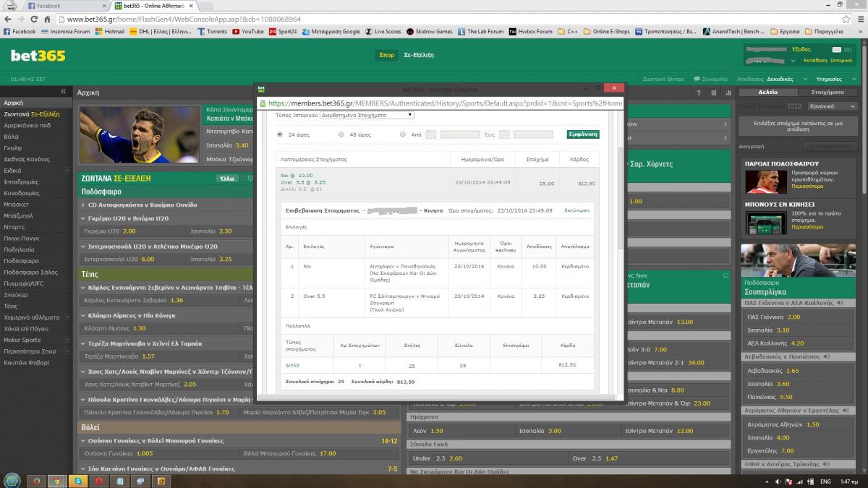Click the bet365 logo
Screen dimensions: 868x488
click(x=38, y=56)
